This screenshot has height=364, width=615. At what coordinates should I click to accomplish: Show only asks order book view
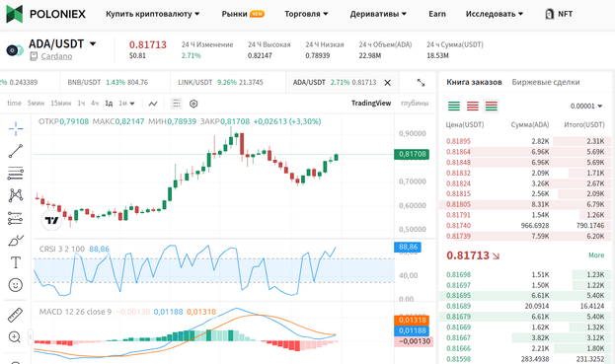click(473, 106)
